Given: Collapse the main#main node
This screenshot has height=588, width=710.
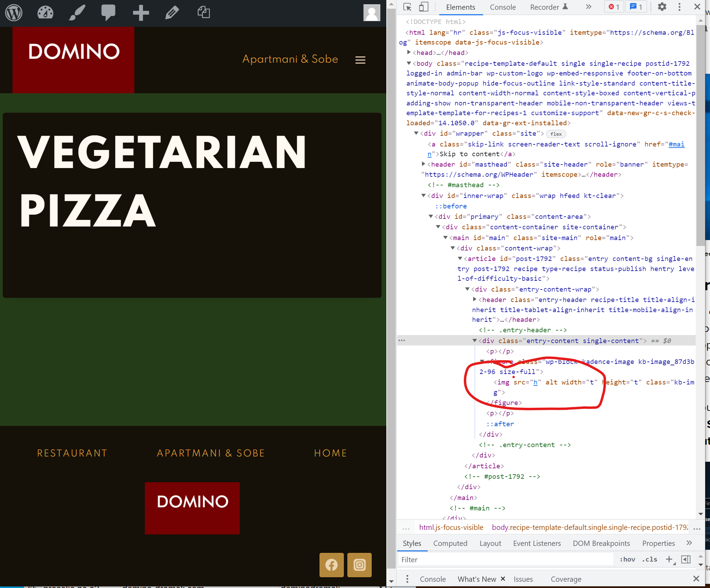Looking at the screenshot, I should coord(445,238).
